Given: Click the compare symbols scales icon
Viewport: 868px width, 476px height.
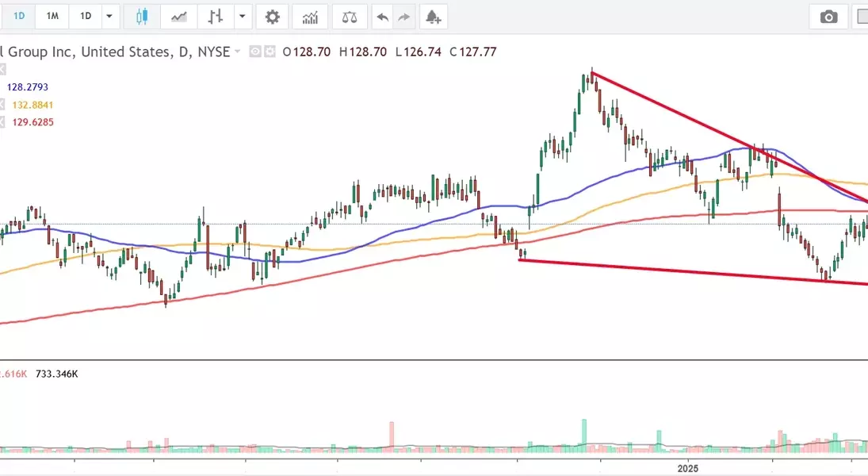Looking at the screenshot, I should point(350,17).
